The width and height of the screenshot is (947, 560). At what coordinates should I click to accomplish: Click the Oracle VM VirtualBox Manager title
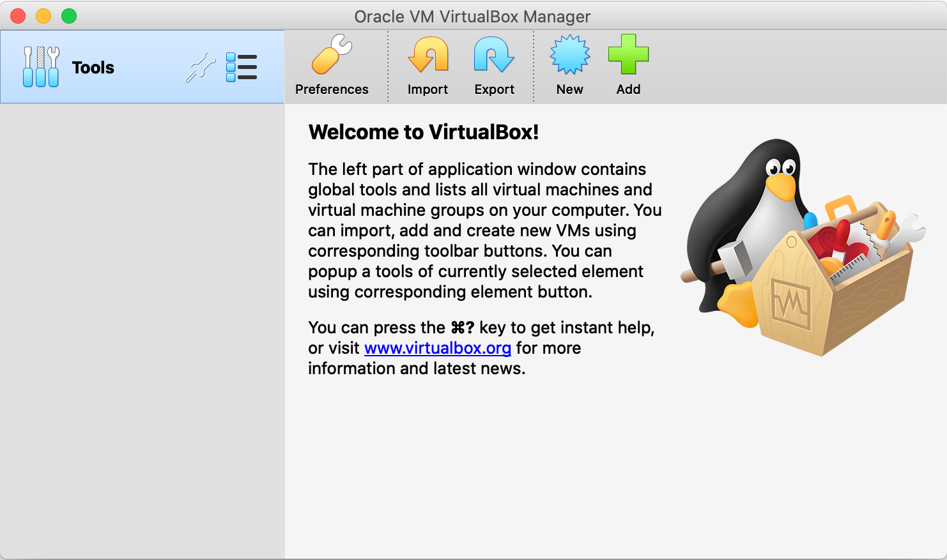472,17
